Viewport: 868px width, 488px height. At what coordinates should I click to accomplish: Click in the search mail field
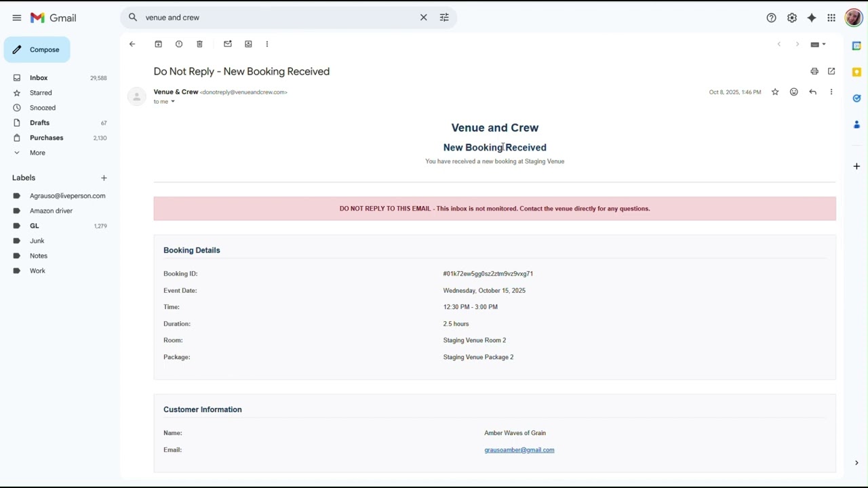point(278,18)
